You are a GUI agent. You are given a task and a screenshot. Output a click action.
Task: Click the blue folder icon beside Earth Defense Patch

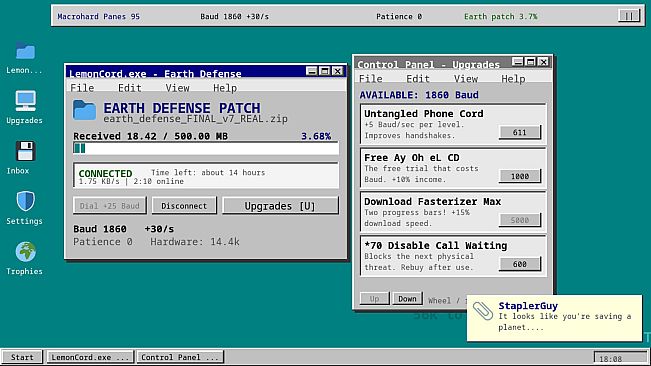pyautogui.click(x=84, y=110)
